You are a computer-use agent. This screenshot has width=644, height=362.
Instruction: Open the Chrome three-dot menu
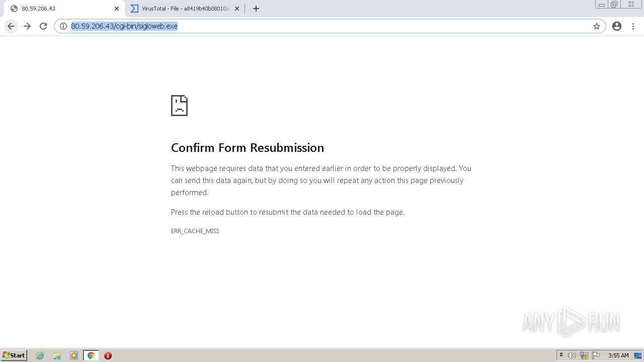[x=633, y=26]
